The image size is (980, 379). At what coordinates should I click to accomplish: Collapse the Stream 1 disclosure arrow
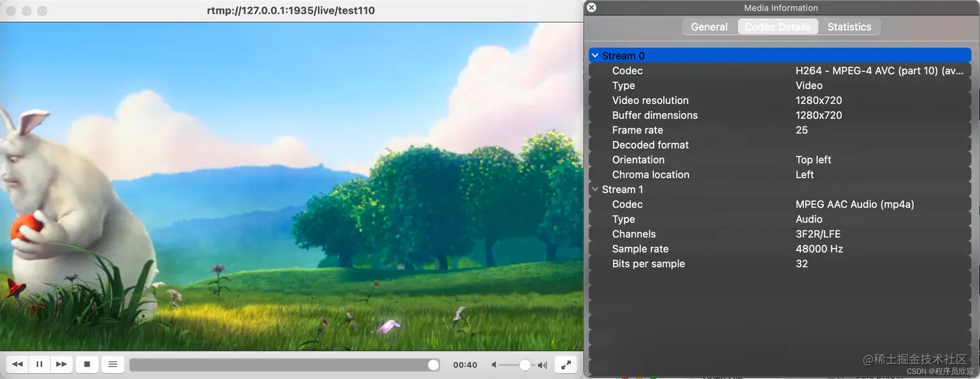pyautogui.click(x=595, y=189)
